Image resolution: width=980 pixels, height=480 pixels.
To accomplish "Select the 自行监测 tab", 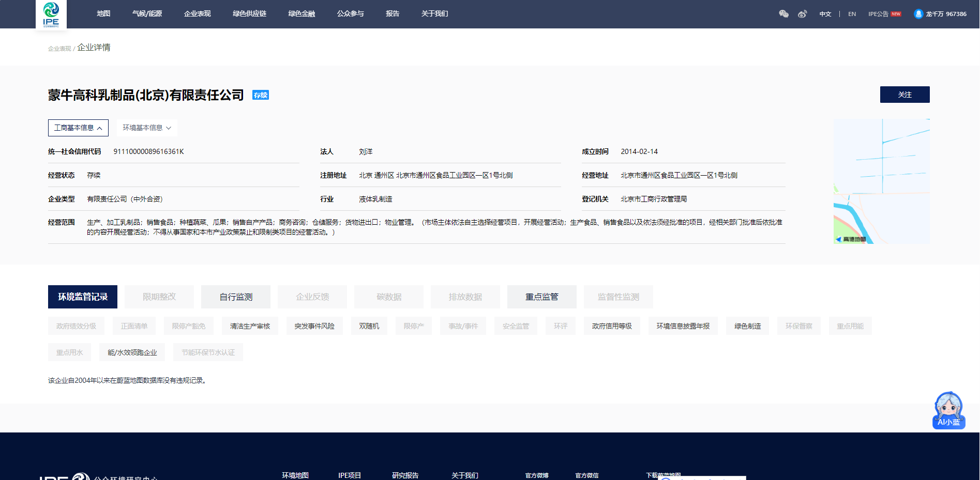I will [x=236, y=297].
